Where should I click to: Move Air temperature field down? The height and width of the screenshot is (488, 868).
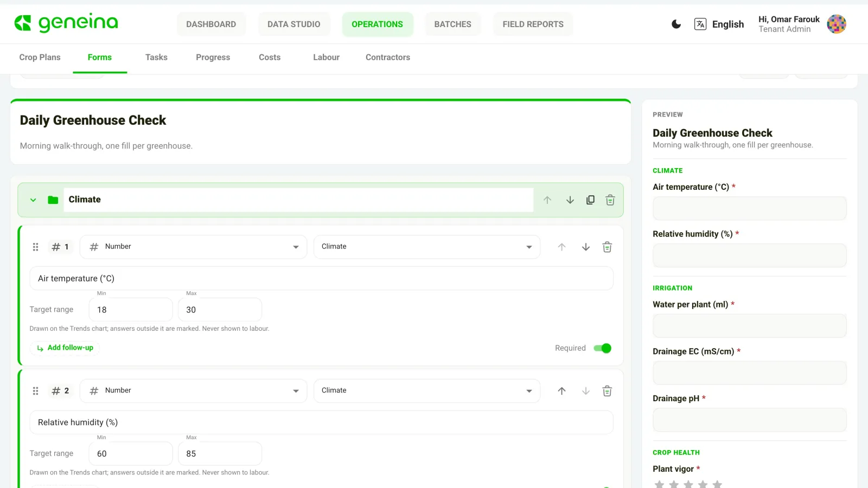point(586,247)
